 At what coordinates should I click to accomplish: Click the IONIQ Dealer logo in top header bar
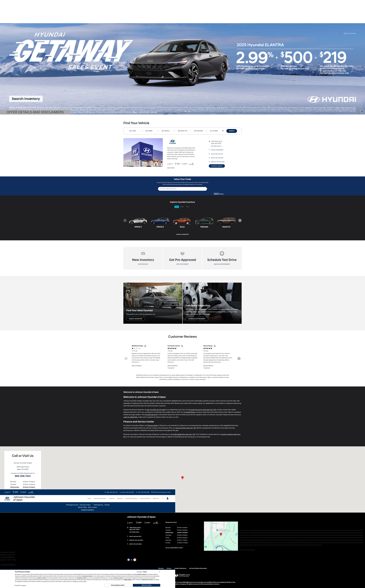click(15, 492)
